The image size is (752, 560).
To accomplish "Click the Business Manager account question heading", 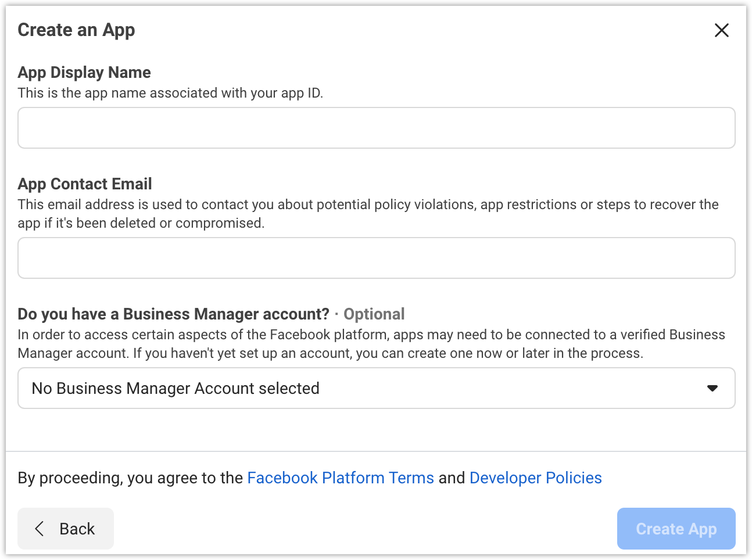I will point(173,314).
